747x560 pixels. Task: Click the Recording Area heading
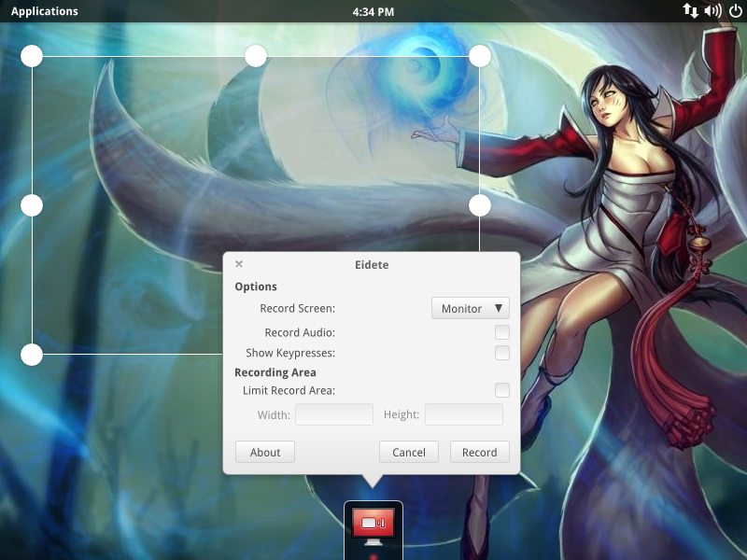coord(275,372)
